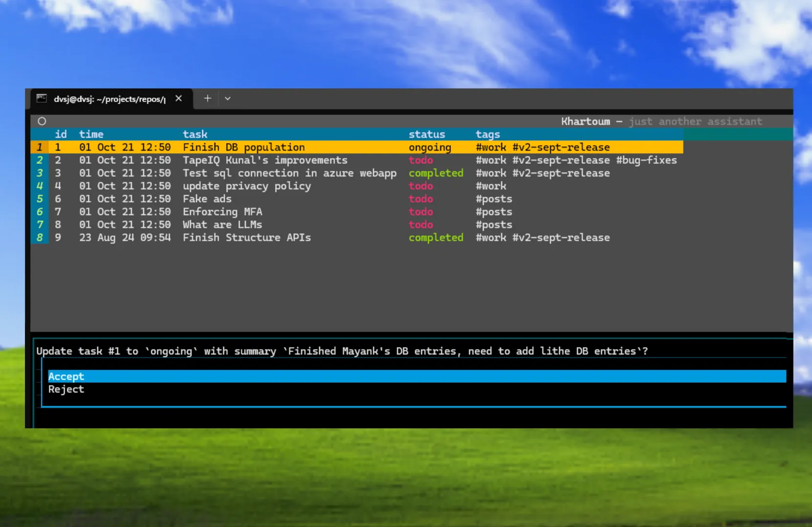812x527 pixels.
Task: Click 'todo' status of update privacy policy
Action: click(421, 186)
